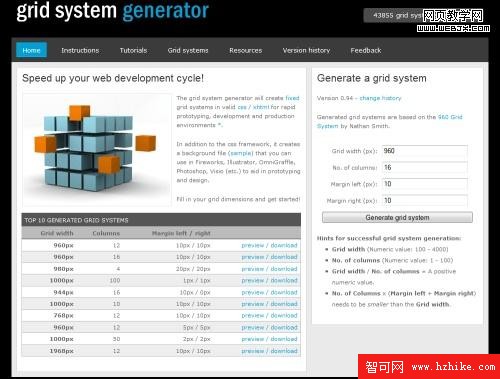Select Grid systems in the navigation bar
Image resolution: width=500 pixels, height=379 pixels.
[188, 50]
